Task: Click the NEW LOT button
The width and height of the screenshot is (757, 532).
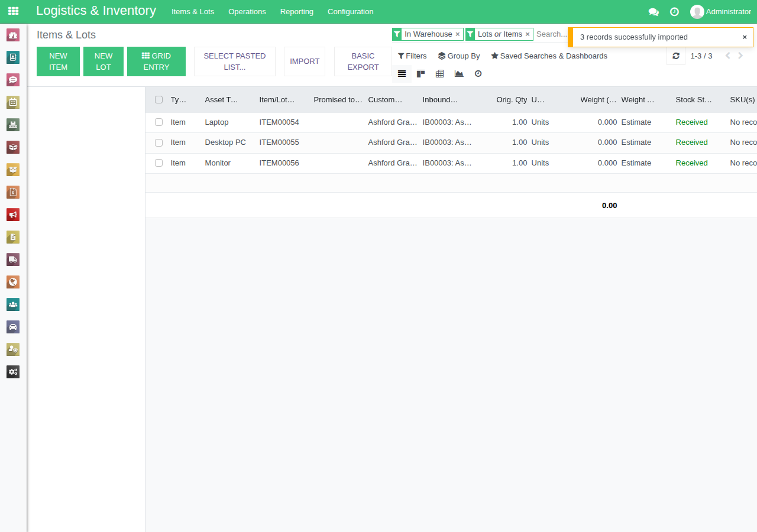Action: [103, 61]
